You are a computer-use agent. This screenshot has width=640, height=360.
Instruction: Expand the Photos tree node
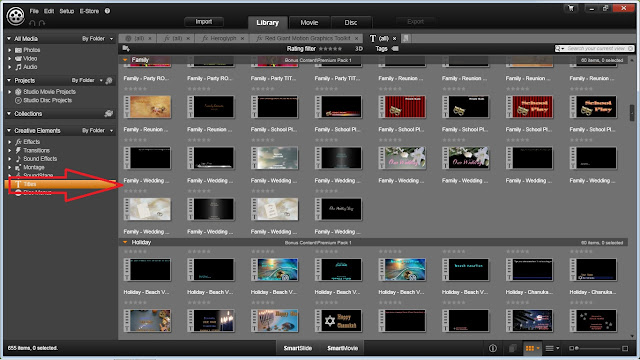click(x=9, y=50)
